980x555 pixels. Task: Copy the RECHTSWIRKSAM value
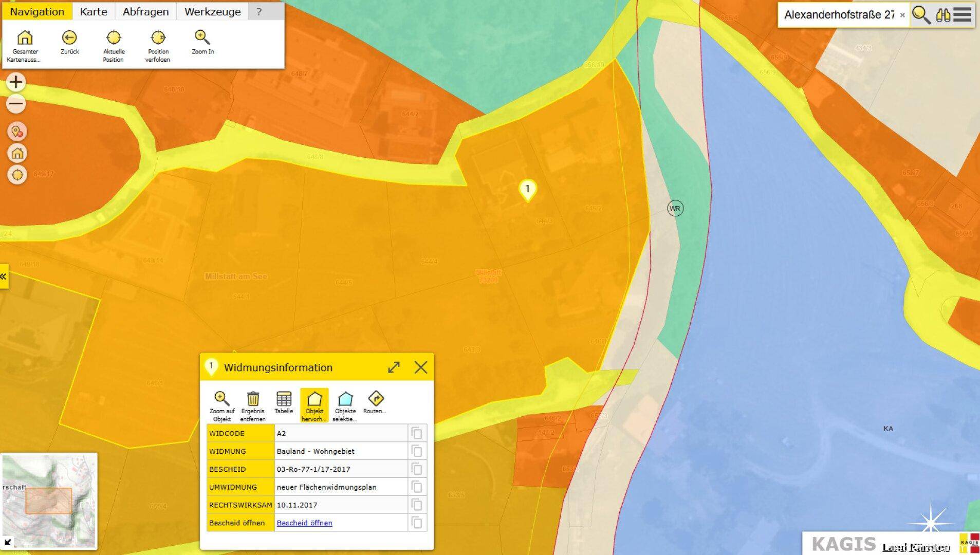tap(417, 505)
